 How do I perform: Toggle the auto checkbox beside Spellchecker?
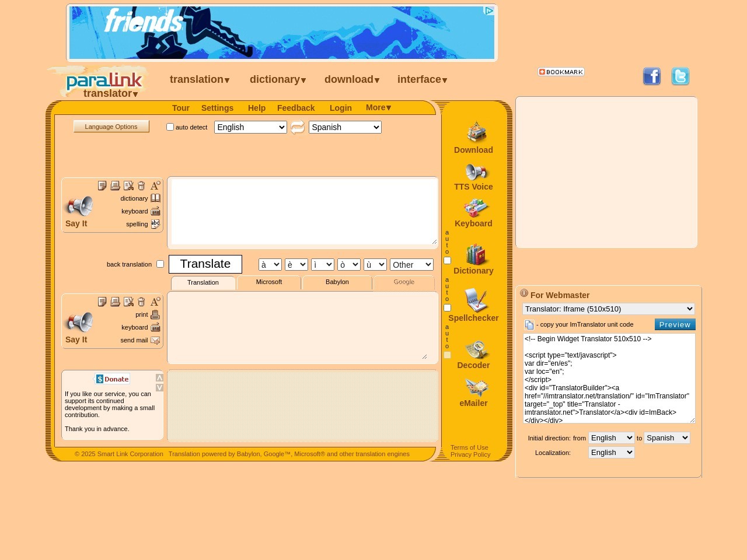[448, 308]
